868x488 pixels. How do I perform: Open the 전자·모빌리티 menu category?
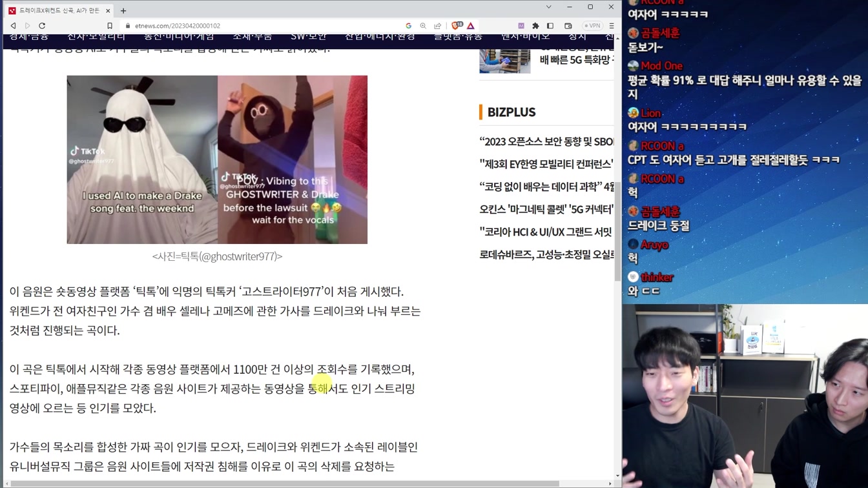pyautogui.click(x=96, y=36)
